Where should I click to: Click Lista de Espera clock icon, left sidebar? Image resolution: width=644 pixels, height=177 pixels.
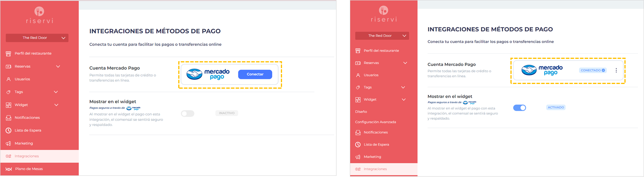coord(8,130)
